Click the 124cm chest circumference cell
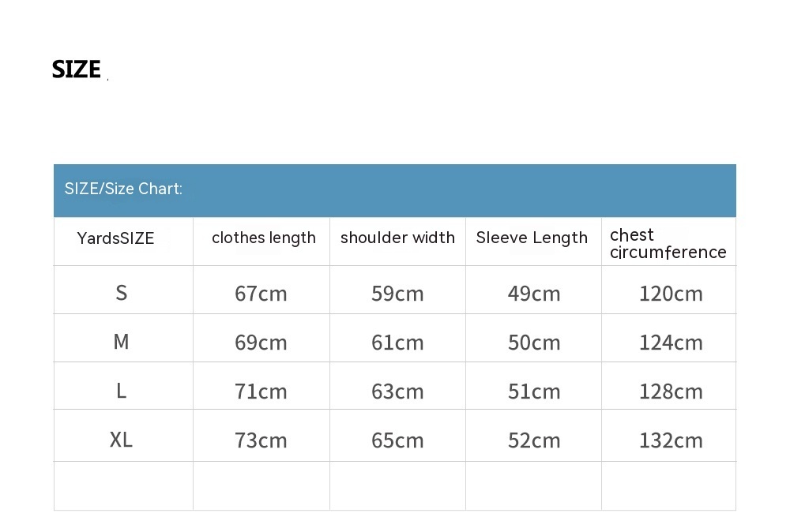 coord(671,343)
